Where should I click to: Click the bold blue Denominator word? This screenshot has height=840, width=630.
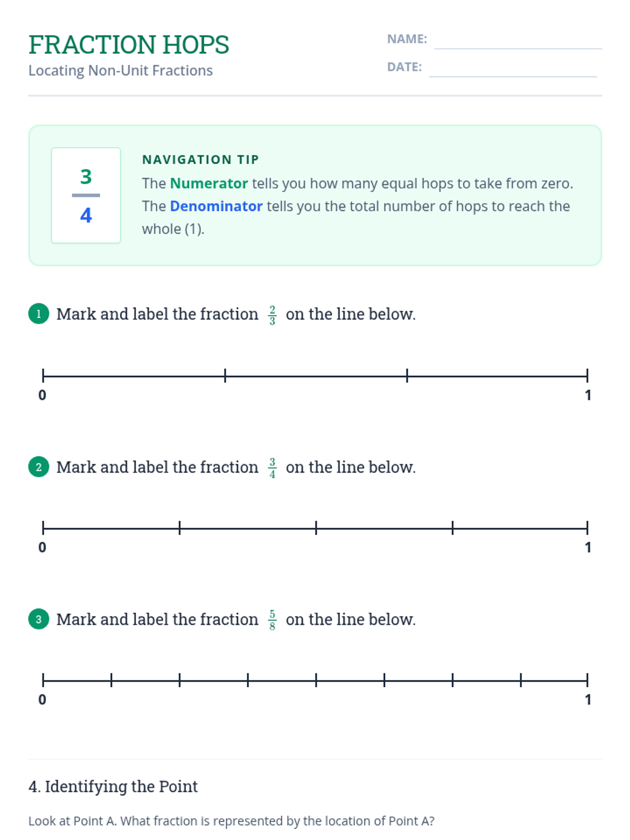pos(216,206)
